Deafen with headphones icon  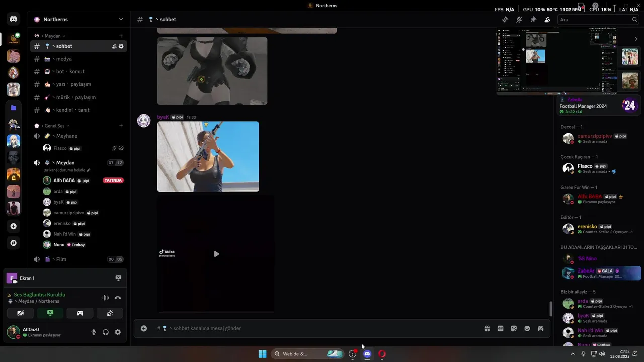(106, 332)
